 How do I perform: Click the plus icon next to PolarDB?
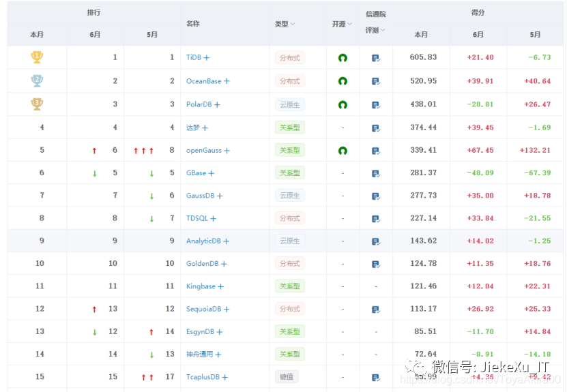click(217, 105)
